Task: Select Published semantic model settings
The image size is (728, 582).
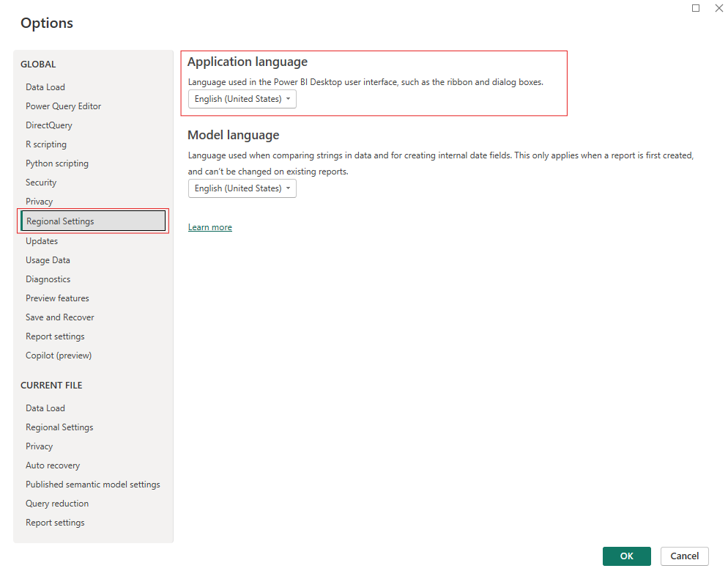Action: [93, 484]
